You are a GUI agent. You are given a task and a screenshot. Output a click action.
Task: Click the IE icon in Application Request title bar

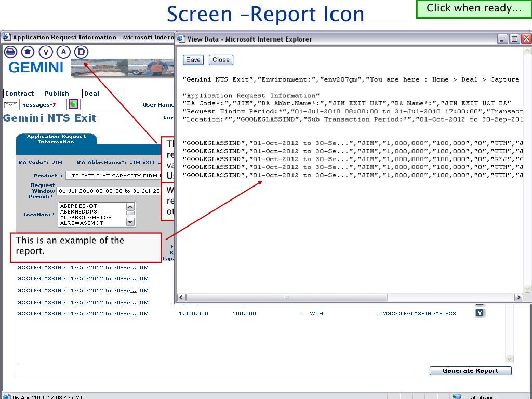point(6,37)
